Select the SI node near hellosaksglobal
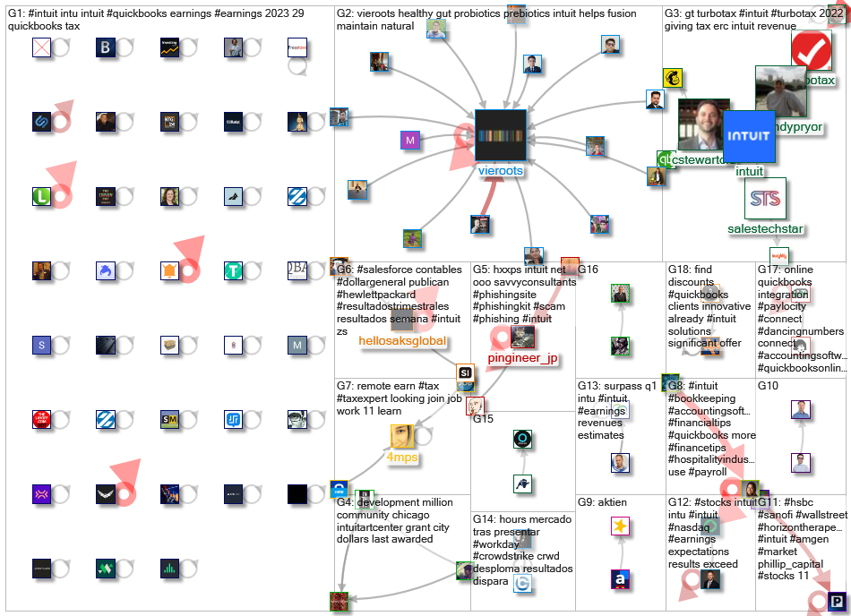851x616 pixels. [x=465, y=373]
